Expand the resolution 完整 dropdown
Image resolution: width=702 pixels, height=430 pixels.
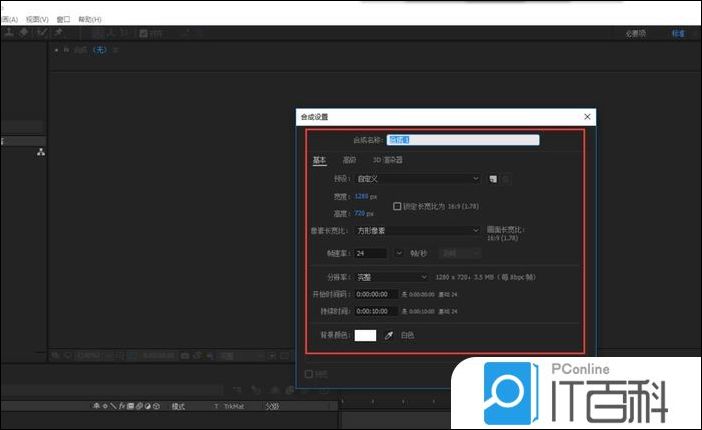(392, 276)
